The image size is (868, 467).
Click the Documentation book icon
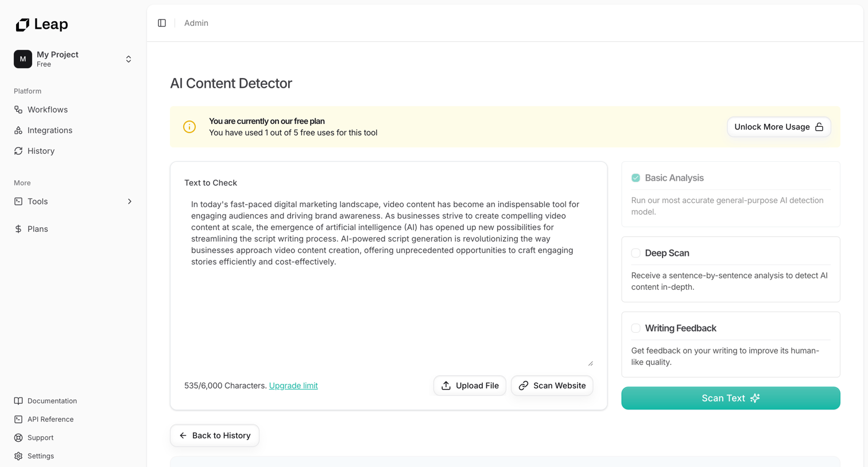click(x=18, y=401)
